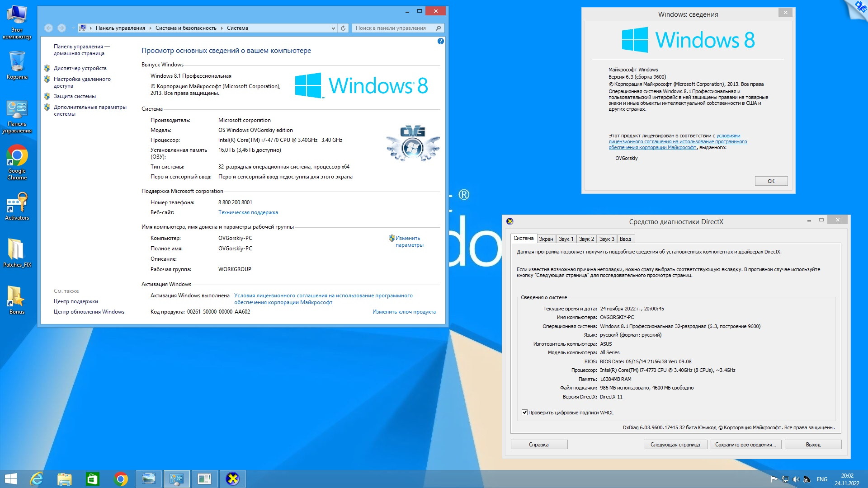This screenshot has height=488, width=868.
Task: Toggle WHQL digital signatures checkbox
Action: pyautogui.click(x=524, y=413)
